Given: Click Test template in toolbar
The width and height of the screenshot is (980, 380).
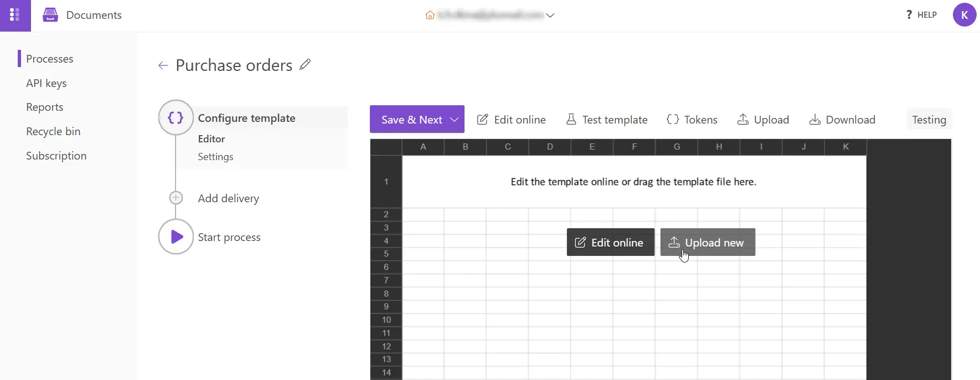Looking at the screenshot, I should (606, 120).
